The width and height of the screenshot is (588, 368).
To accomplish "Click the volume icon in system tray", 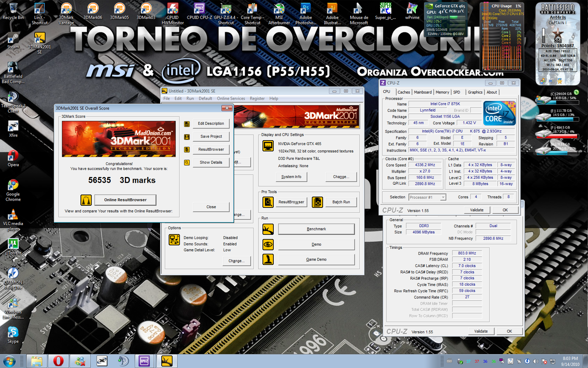I will pyautogui.click(x=535, y=361).
